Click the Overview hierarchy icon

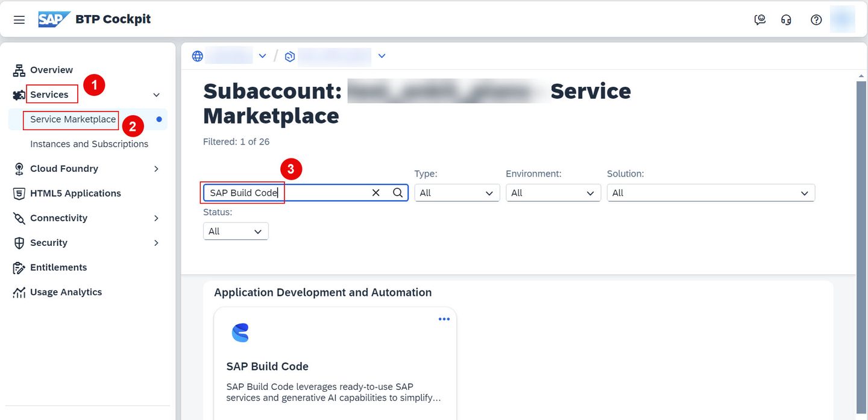pyautogui.click(x=19, y=70)
